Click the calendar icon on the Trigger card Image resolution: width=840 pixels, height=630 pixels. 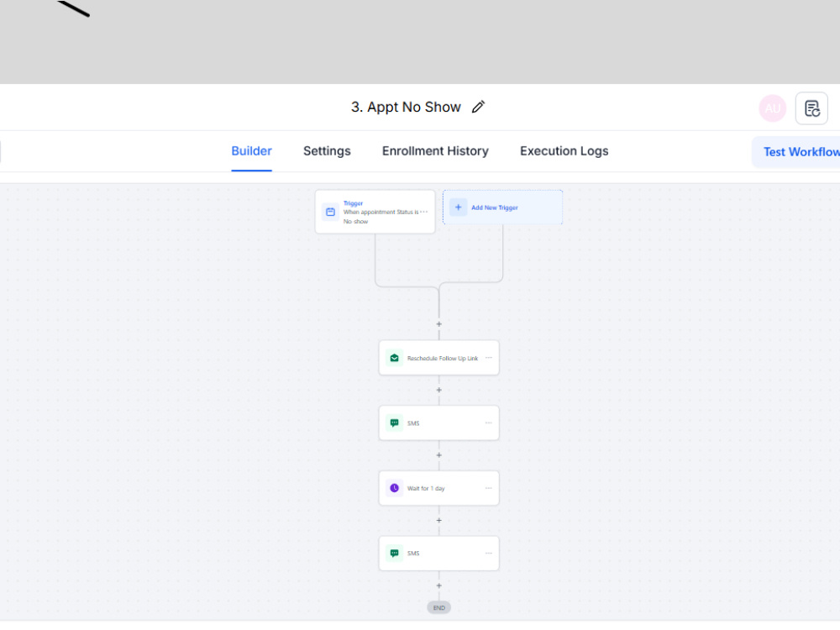[330, 213]
